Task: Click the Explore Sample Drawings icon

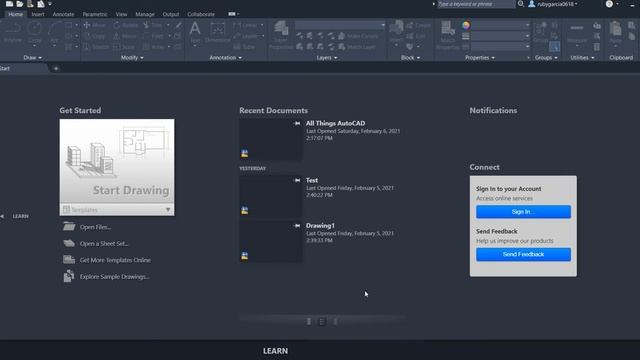Action: [x=69, y=276]
